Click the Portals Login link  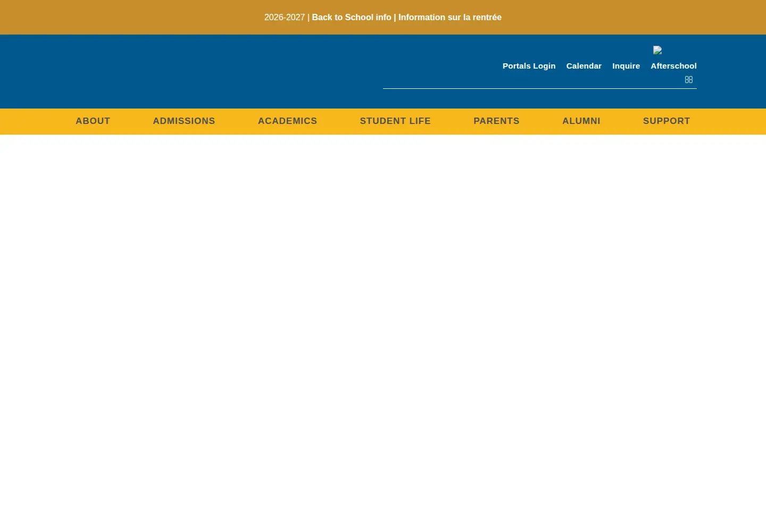point(529,66)
